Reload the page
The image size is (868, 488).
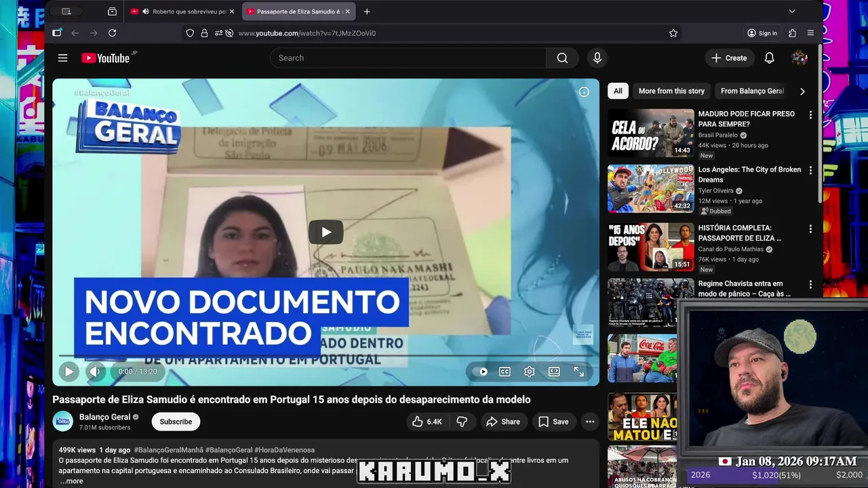tap(112, 33)
